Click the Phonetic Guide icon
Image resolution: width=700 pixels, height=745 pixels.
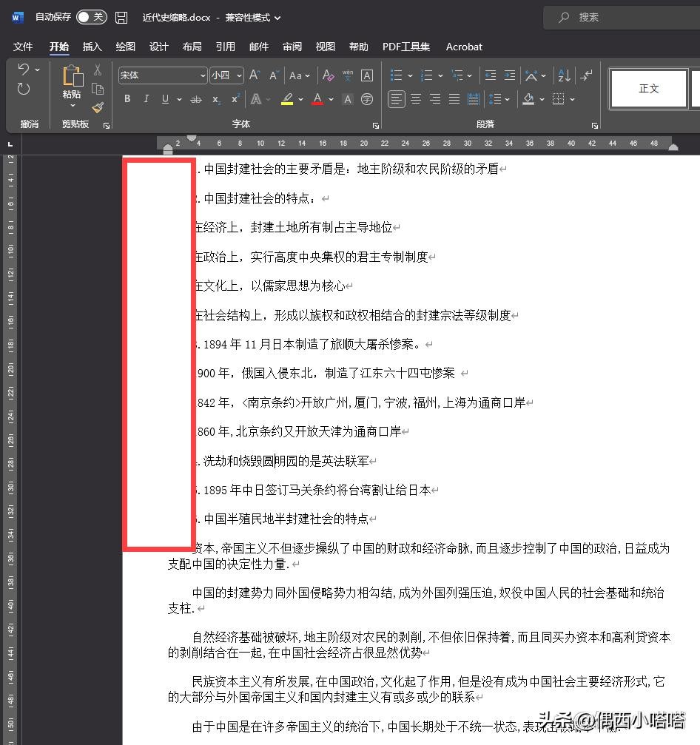[x=347, y=75]
